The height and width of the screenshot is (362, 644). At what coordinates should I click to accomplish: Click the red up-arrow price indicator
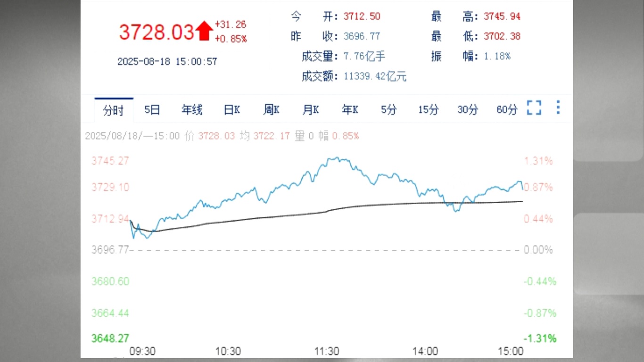[x=204, y=30]
